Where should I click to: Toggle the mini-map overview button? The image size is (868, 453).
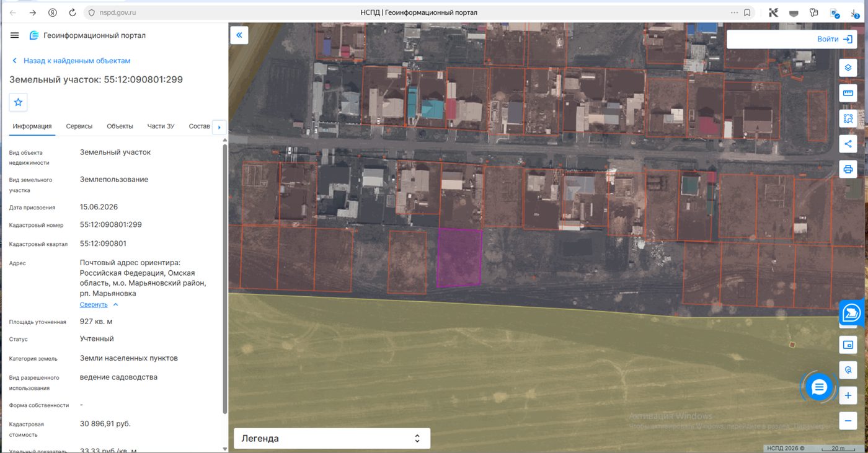[848, 345]
